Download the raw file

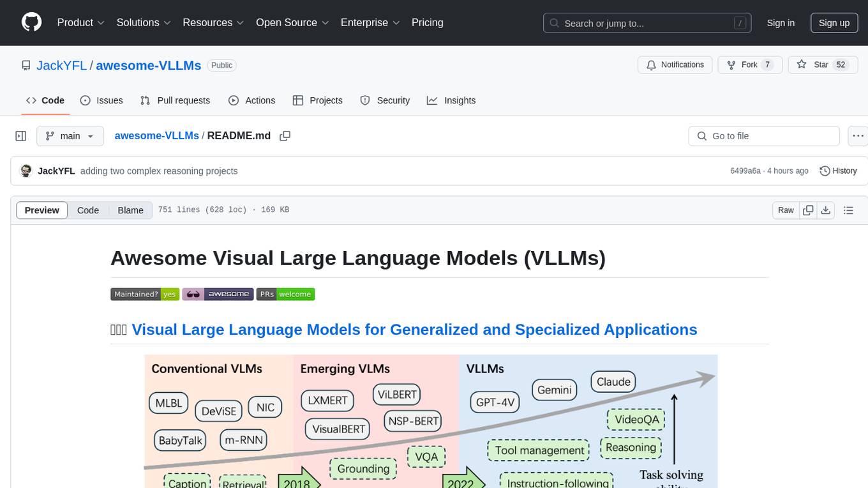tap(825, 210)
